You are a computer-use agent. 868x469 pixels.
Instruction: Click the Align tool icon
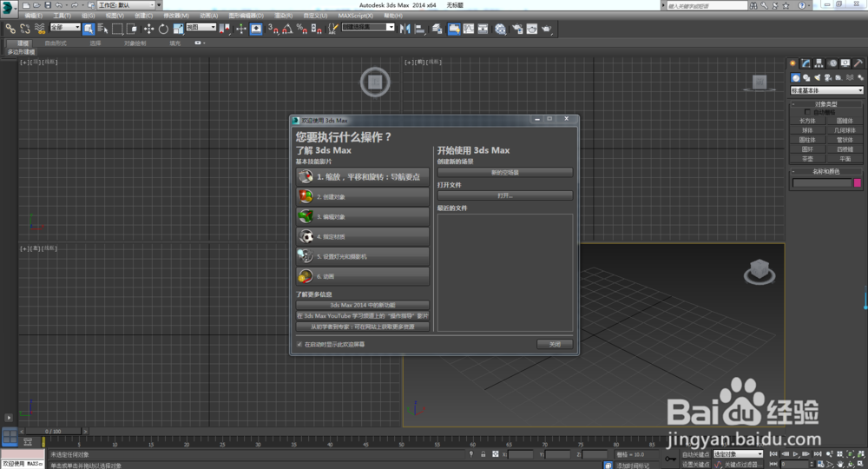[x=419, y=29]
